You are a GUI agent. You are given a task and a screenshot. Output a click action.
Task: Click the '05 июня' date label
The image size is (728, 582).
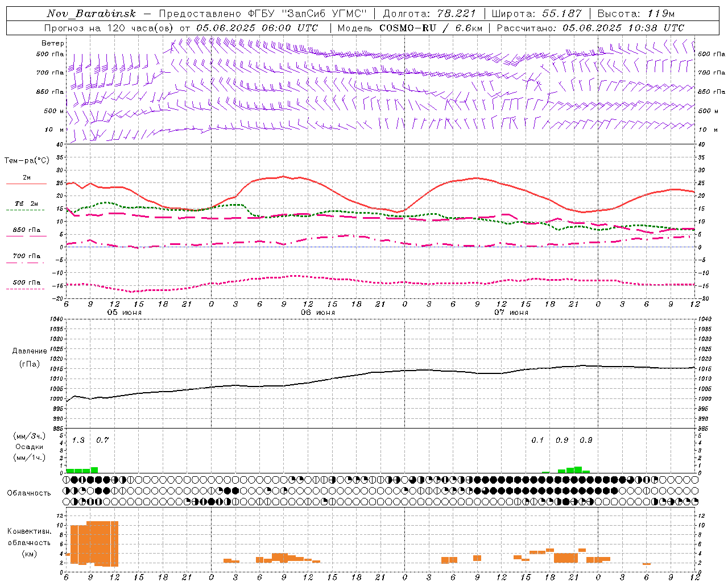[x=125, y=313]
